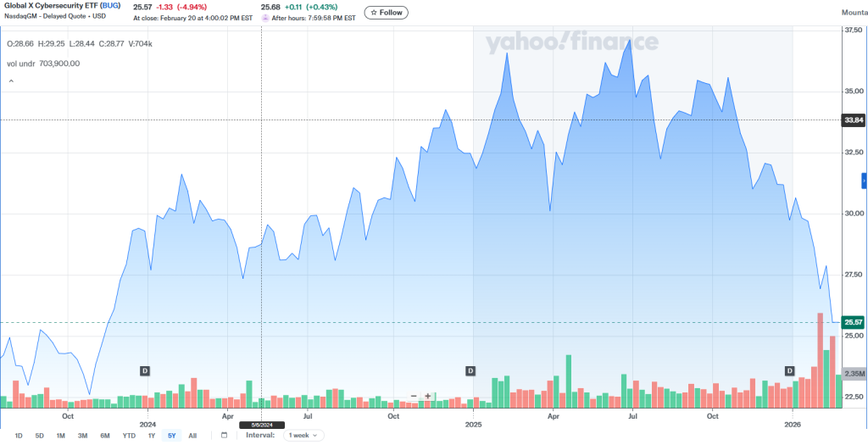This screenshot has height=445, width=868.
Task: Open the dividend marker near 2025
Action: pyautogui.click(x=470, y=370)
